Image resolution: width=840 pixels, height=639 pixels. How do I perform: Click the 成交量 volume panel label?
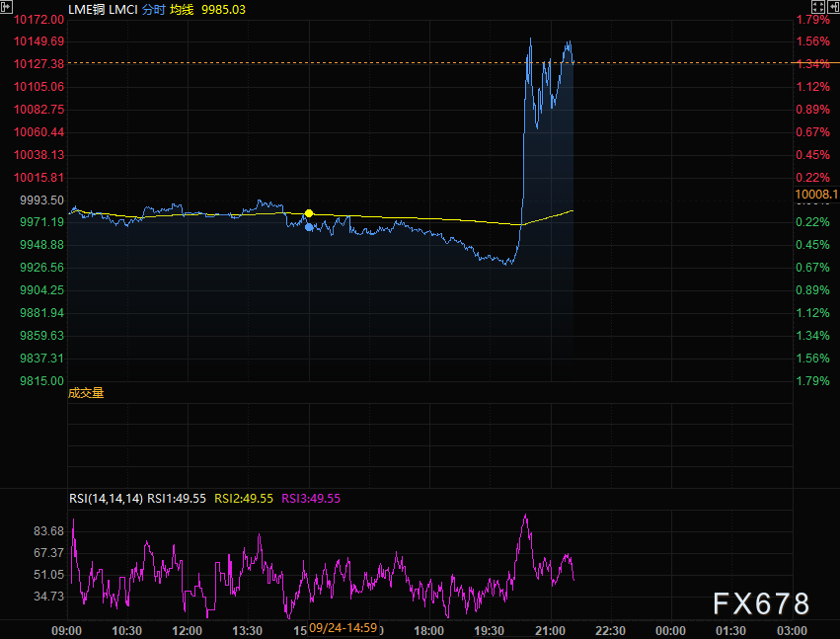[x=86, y=392]
